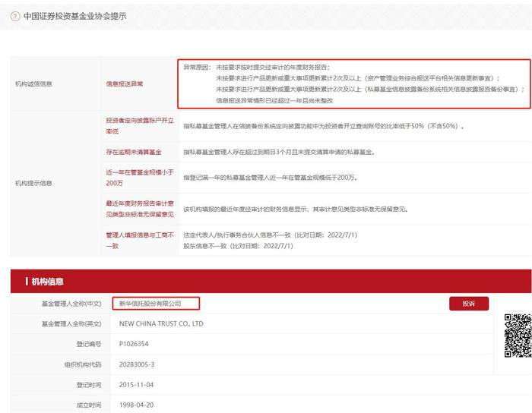Click the 机构提示信息 row header
The image size is (532, 413).
[x=33, y=183]
